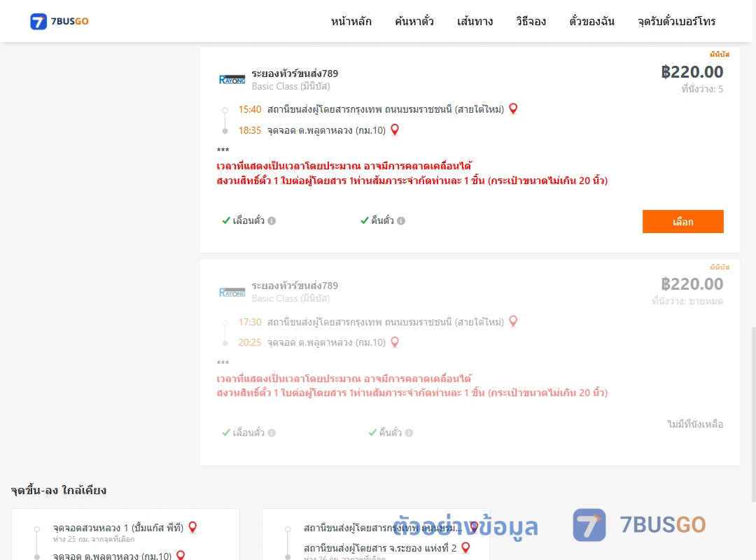Viewport: 756px width, 560px height.
Task: Open ตั๋วของฉัน menu item
Action: (591, 21)
